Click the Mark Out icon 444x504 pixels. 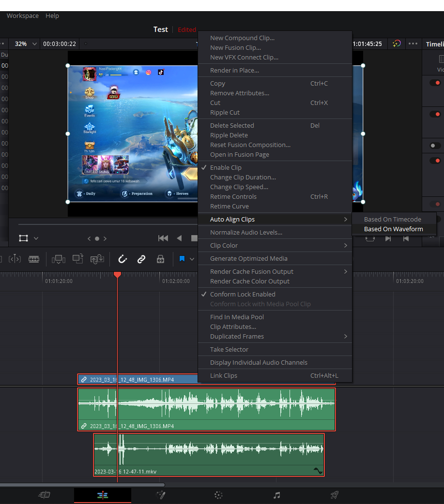pyautogui.click(x=406, y=238)
